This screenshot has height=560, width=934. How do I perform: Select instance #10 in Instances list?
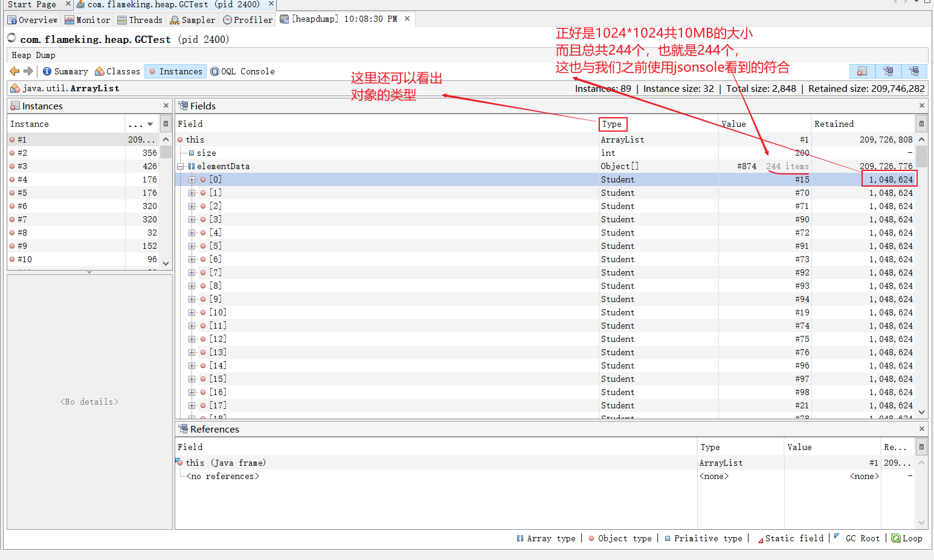click(x=83, y=259)
